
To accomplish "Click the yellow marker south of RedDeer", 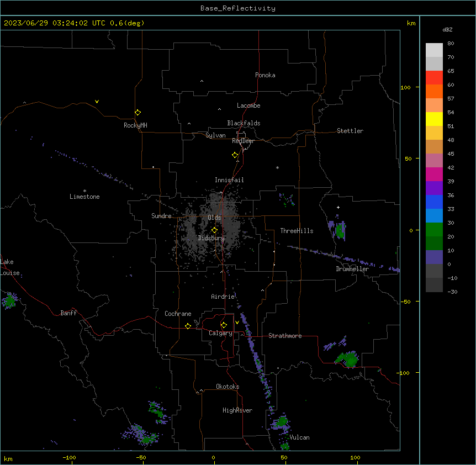I will coord(235,155).
